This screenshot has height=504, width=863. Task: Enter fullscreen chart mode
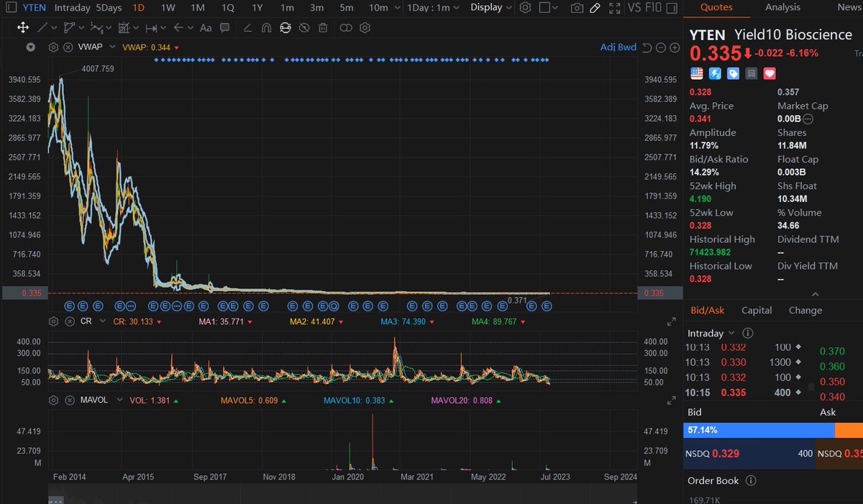(x=614, y=8)
